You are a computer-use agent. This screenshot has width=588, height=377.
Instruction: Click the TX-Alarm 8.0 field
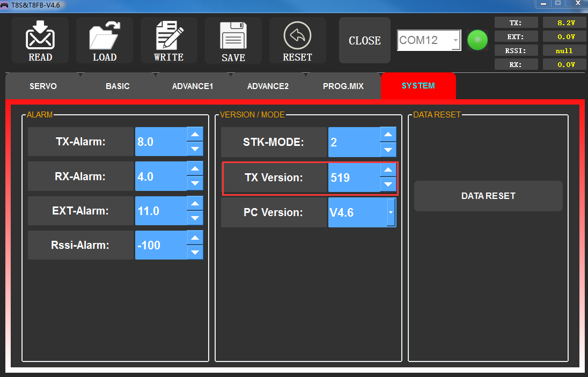tap(161, 142)
